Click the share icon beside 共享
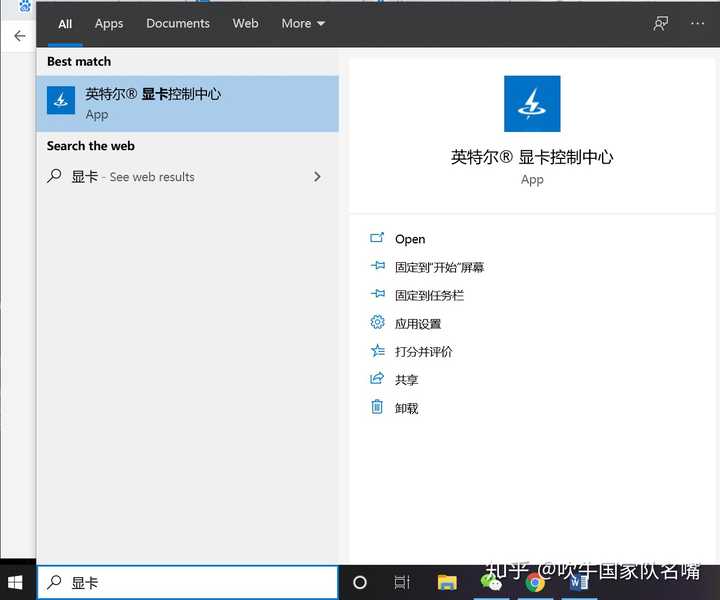The height and width of the screenshot is (600, 720). [377, 378]
